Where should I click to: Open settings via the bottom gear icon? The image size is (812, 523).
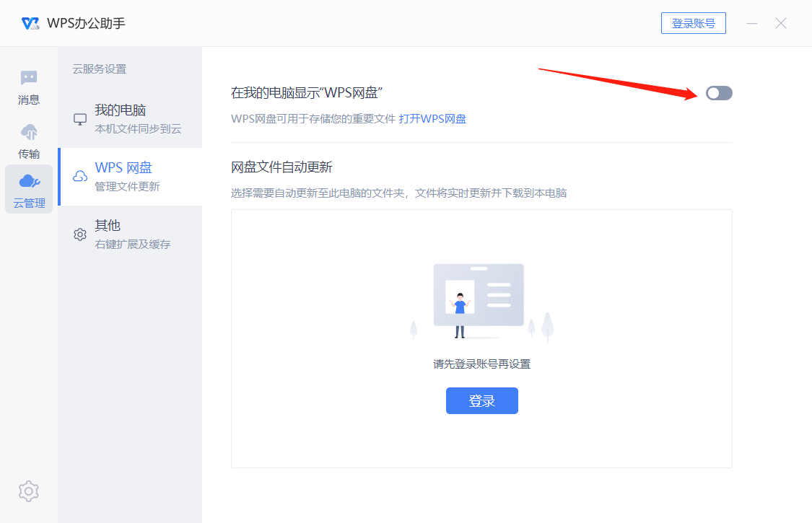pyautogui.click(x=28, y=491)
